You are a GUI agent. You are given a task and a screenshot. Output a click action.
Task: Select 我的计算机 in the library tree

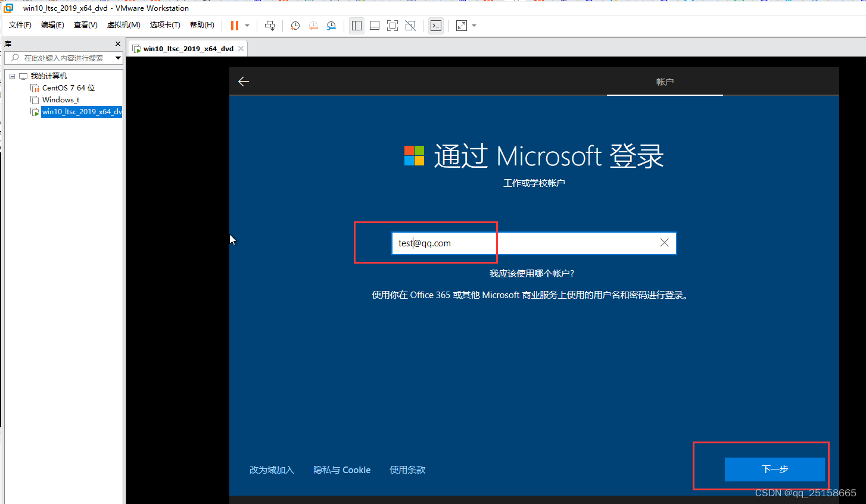tap(49, 76)
